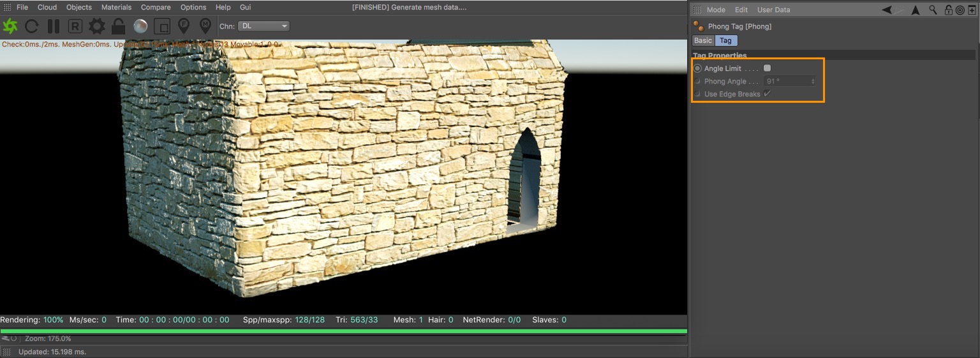Open the File menu

pos(22,7)
